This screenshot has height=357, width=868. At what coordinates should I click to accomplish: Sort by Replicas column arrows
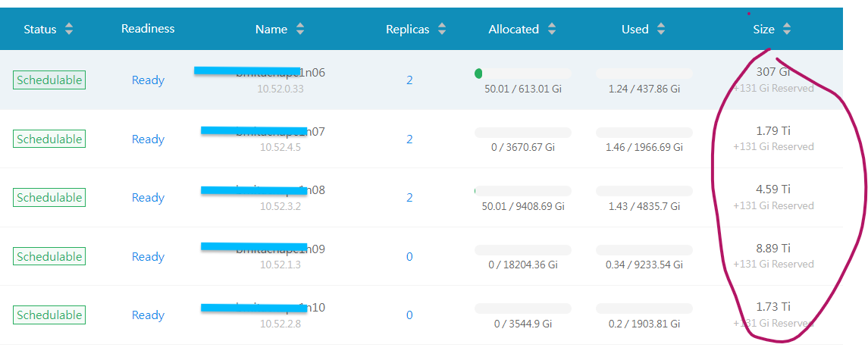(x=441, y=30)
